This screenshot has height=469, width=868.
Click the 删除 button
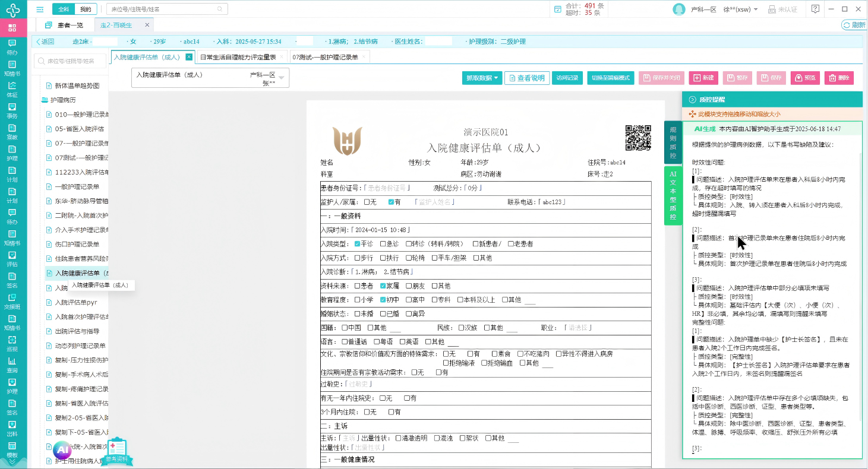click(x=839, y=78)
